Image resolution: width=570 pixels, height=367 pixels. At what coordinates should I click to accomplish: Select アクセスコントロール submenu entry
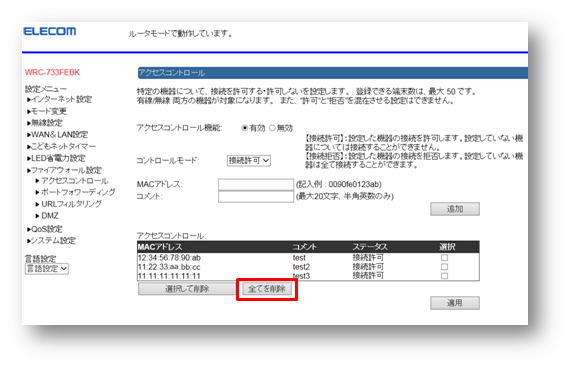pos(72,181)
